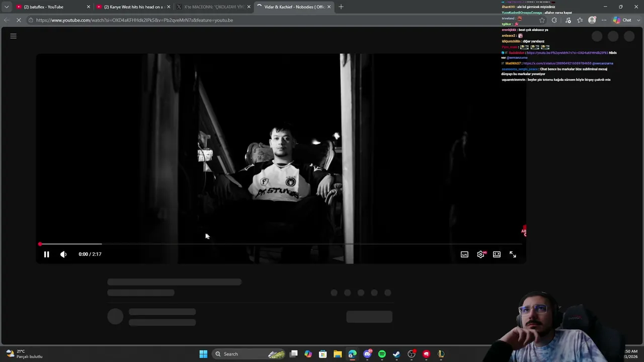This screenshot has height=362, width=644.
Task: Switch to the X'te MACEONN tab
Action: tap(213, 7)
